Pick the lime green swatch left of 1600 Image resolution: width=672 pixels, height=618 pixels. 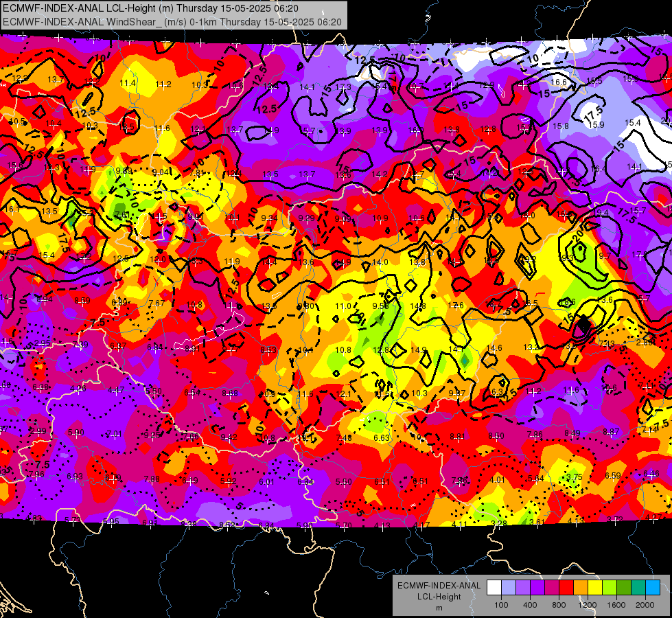click(610, 588)
